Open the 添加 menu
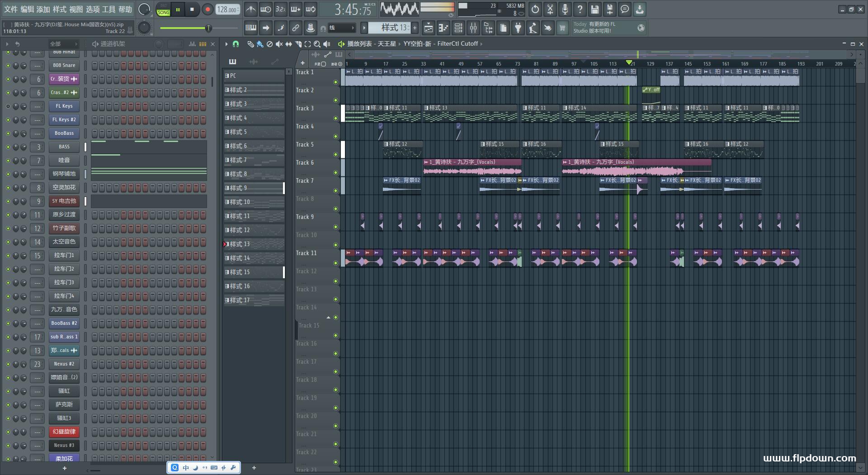Screen dimensions: 868x475 click(43, 9)
